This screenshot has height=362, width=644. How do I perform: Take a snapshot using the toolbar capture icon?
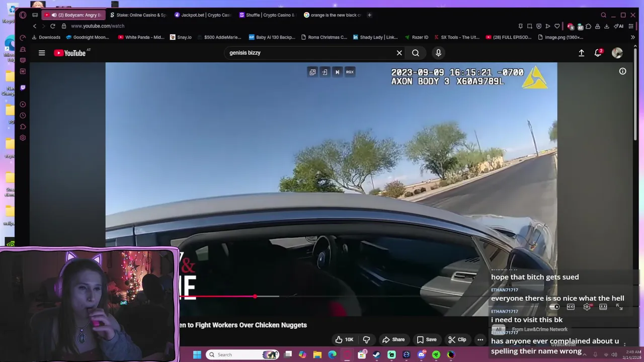pos(530,26)
